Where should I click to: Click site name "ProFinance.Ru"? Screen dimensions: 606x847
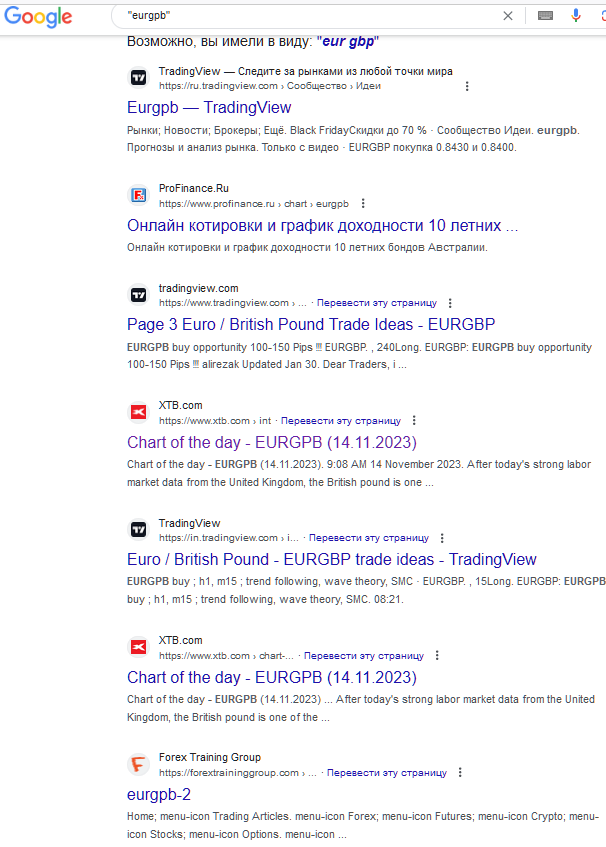pyautogui.click(x=193, y=189)
